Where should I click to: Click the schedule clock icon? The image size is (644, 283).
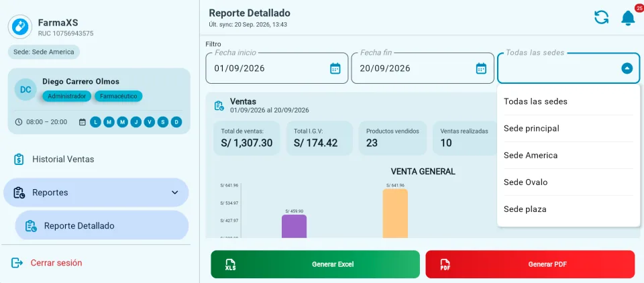pyautogui.click(x=19, y=122)
